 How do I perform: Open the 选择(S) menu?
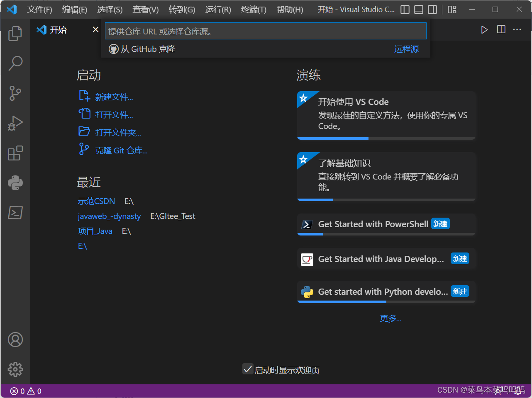(110, 10)
